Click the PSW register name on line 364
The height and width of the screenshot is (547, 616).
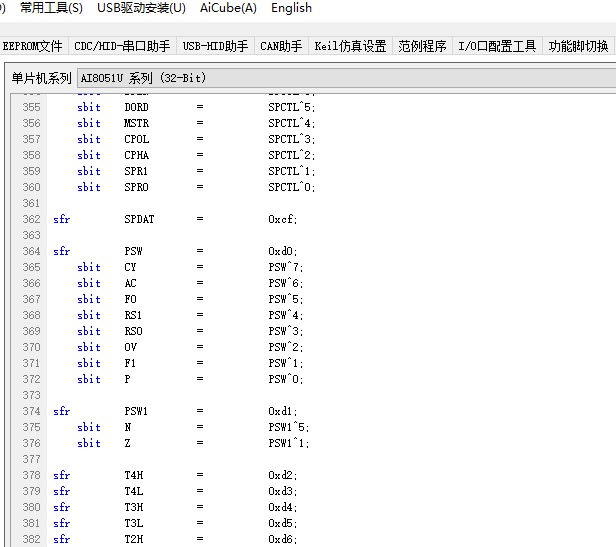coord(134,251)
